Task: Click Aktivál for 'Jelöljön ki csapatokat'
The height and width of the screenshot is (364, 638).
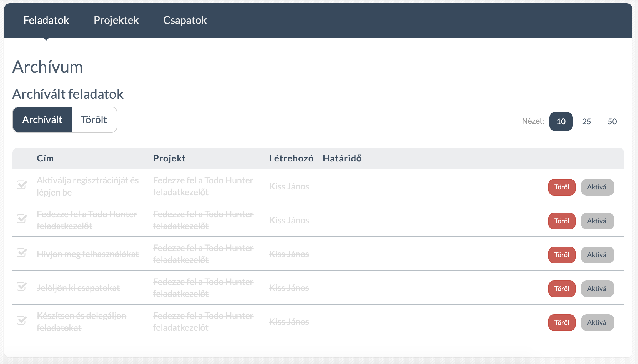Action: (597, 289)
